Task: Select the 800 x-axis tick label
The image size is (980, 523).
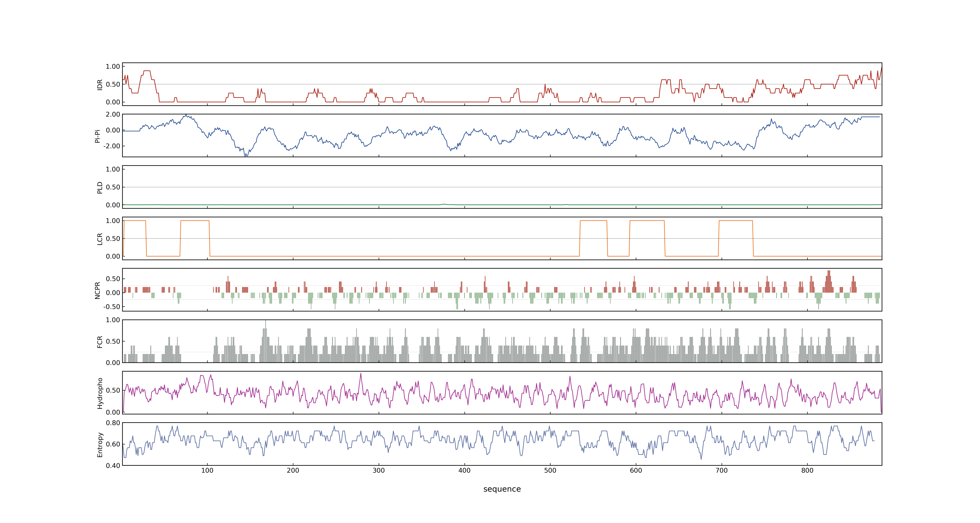Action: [807, 470]
